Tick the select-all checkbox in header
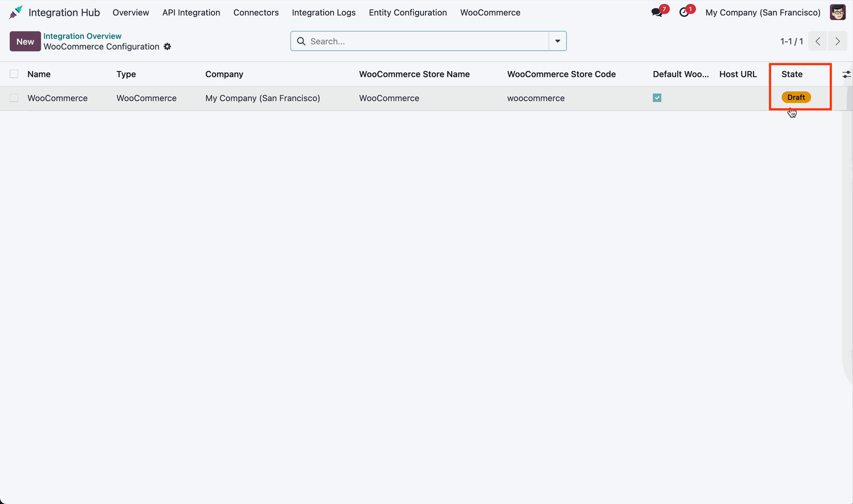This screenshot has width=853, height=504. pyautogui.click(x=14, y=74)
